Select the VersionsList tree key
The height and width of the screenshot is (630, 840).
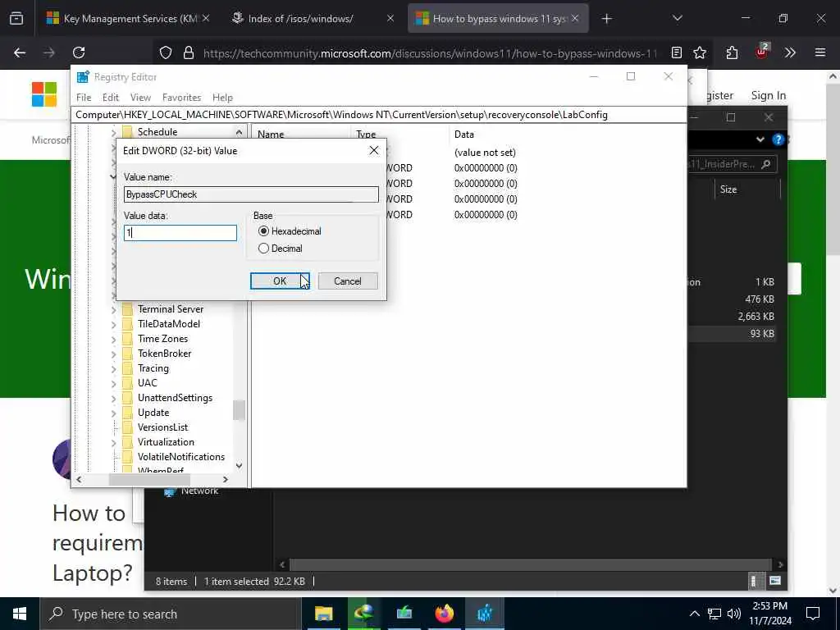coord(163,427)
